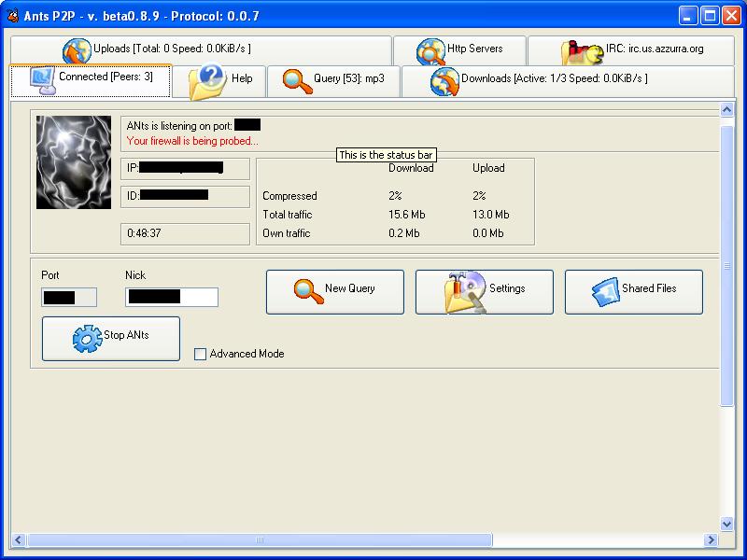The image size is (747, 560).
Task: Enable the Advanced Mode checkbox
Action: coord(200,354)
